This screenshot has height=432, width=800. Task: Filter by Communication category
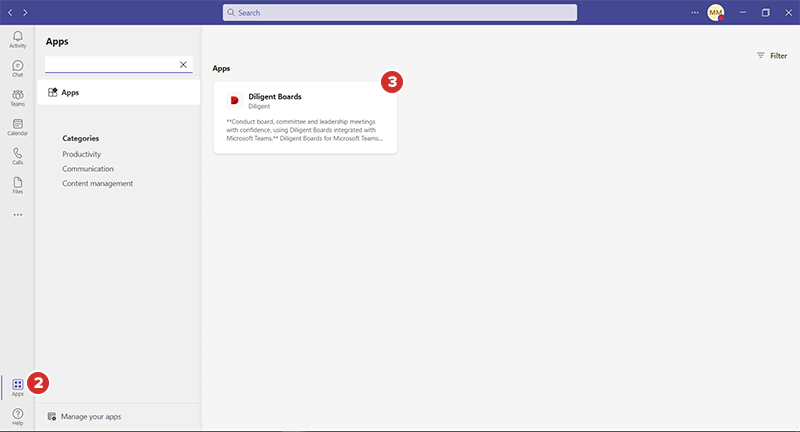pyautogui.click(x=88, y=169)
